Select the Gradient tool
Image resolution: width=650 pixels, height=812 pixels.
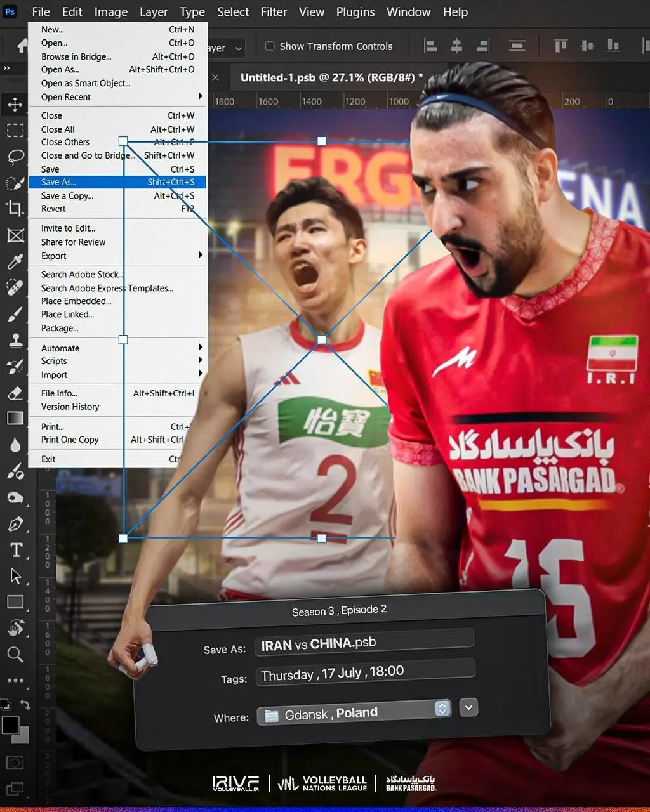point(15,418)
